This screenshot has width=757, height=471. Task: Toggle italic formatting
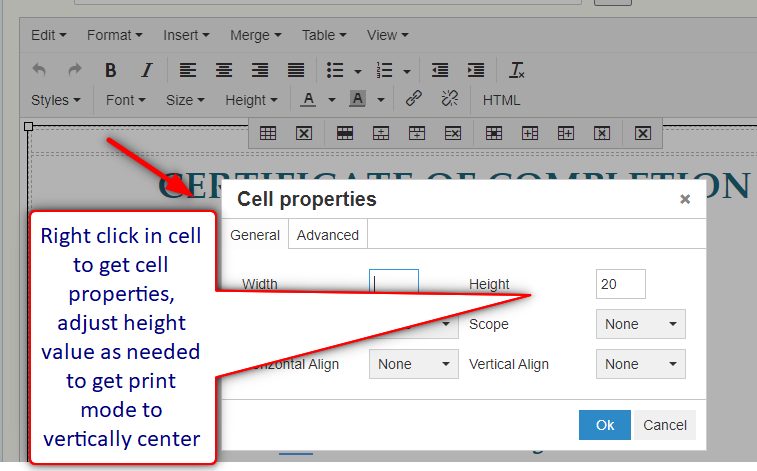click(146, 70)
